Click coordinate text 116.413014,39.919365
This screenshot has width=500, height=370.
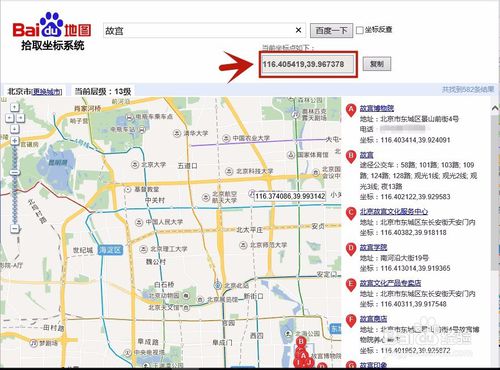415,268
